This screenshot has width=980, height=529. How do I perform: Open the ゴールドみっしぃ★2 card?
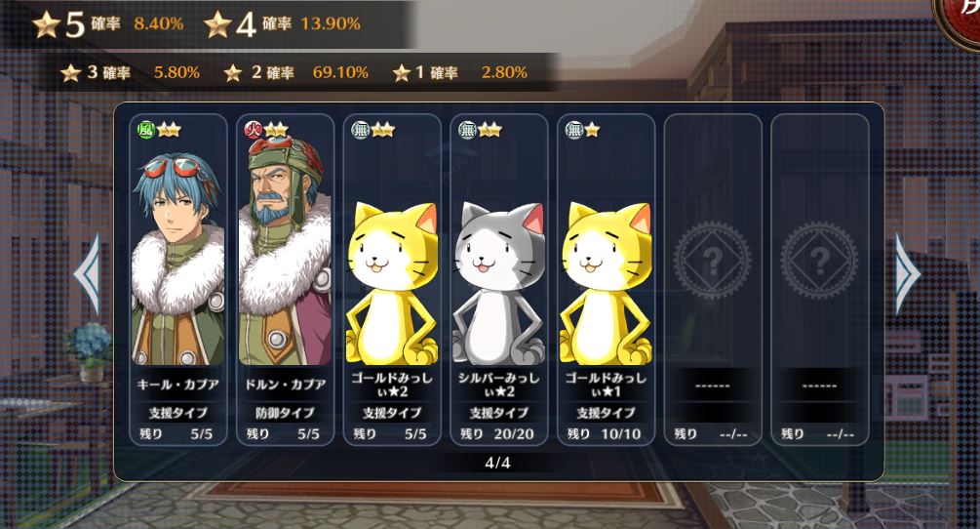tap(392, 279)
